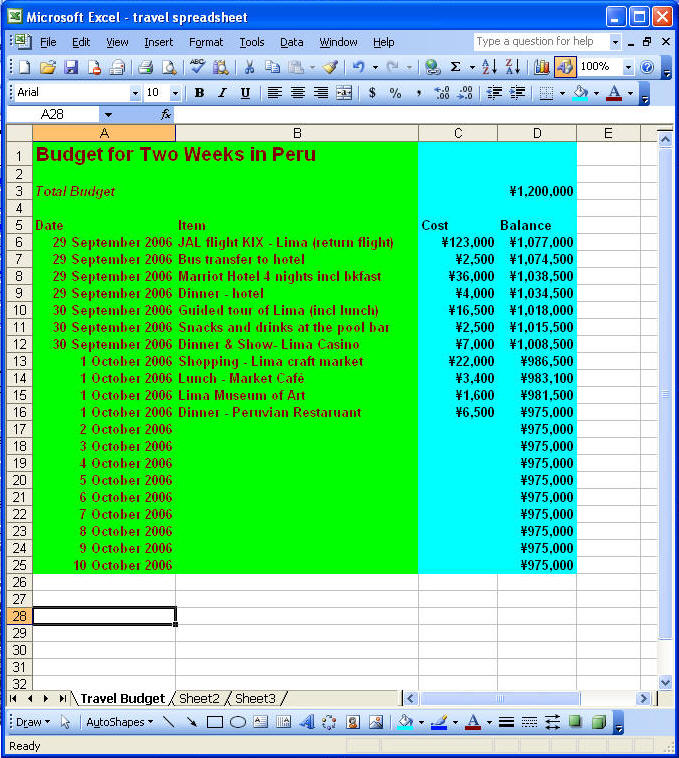
Task: Run the Spelling check icon
Action: point(197,67)
